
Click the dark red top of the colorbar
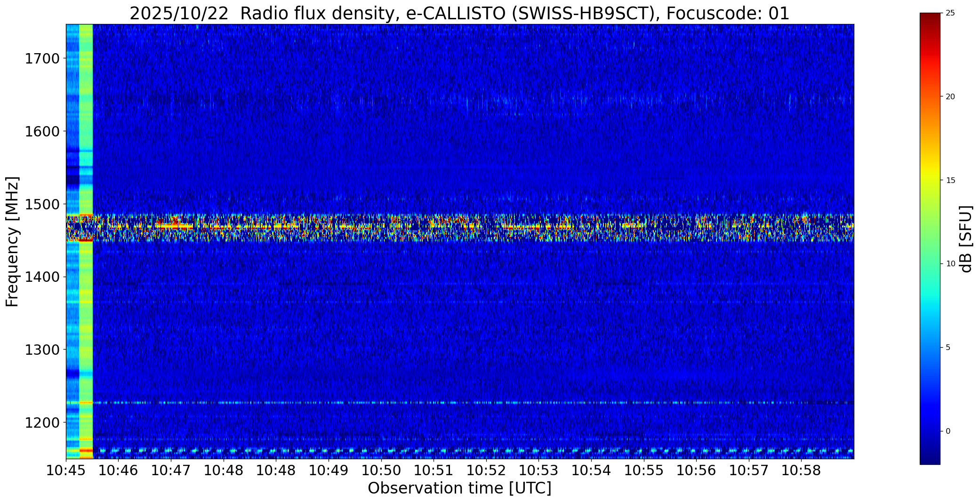[x=930, y=19]
